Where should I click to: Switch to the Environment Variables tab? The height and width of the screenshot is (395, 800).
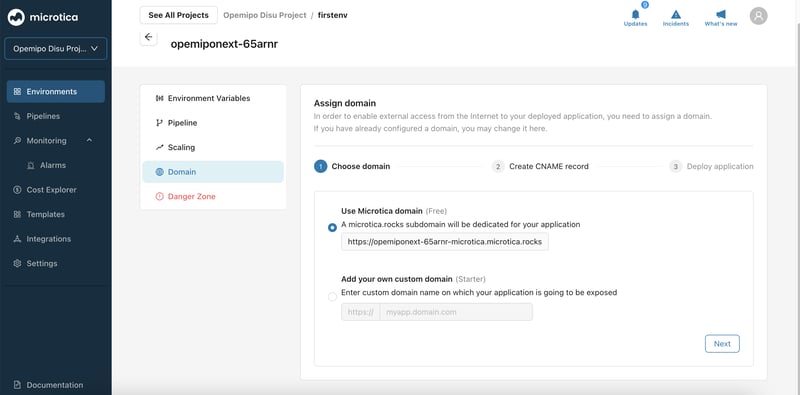pyautogui.click(x=213, y=98)
